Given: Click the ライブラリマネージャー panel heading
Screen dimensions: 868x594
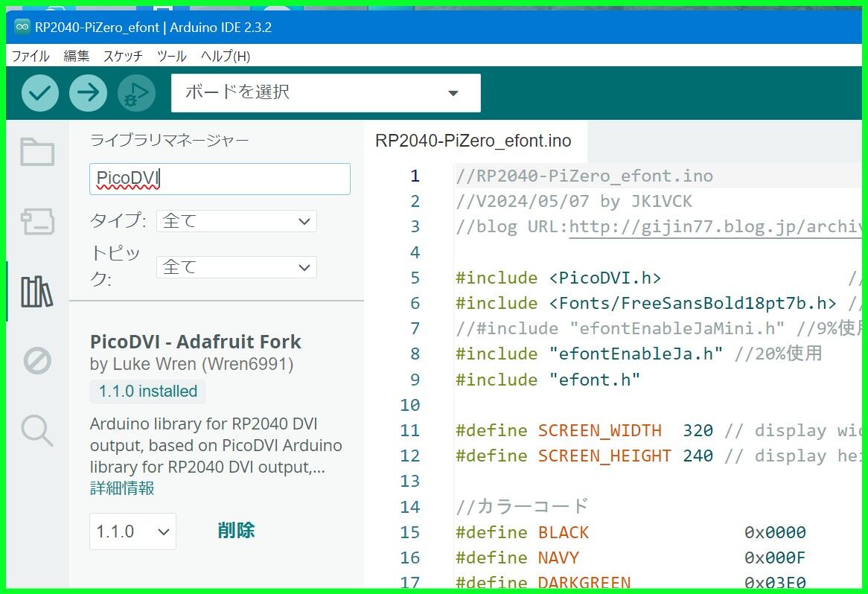Looking at the screenshot, I should 170,140.
